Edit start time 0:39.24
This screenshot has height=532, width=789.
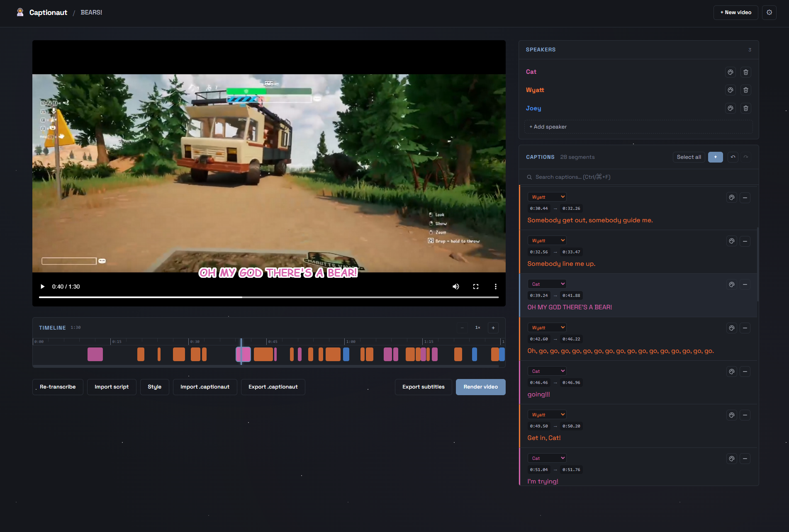tap(539, 296)
